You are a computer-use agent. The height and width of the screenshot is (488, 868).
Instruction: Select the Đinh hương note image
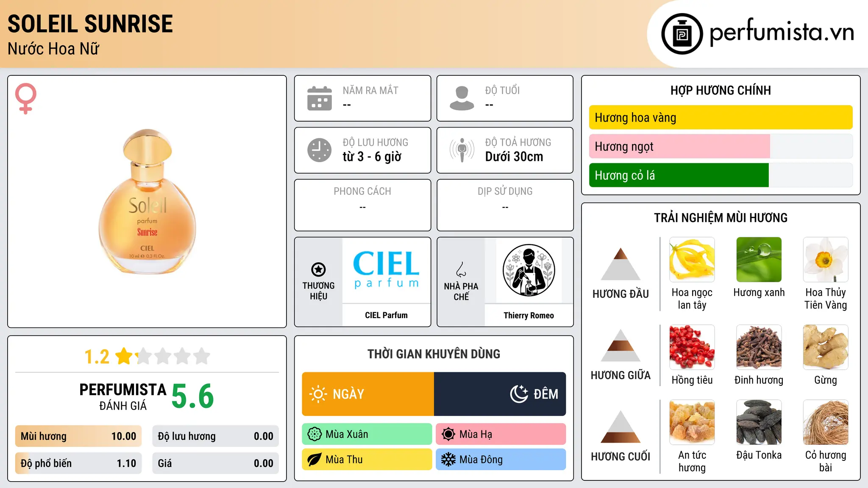pyautogui.click(x=759, y=347)
